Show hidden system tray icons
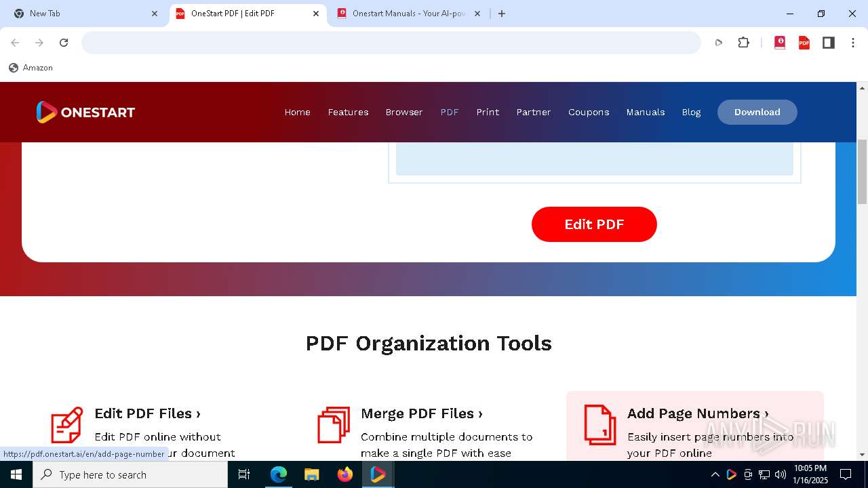This screenshot has height=488, width=868. click(x=715, y=474)
